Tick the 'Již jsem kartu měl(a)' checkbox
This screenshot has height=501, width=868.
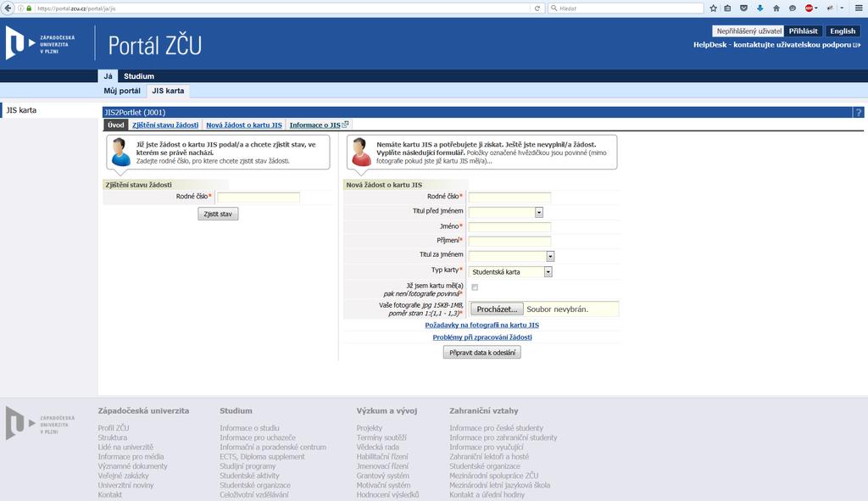click(x=475, y=287)
